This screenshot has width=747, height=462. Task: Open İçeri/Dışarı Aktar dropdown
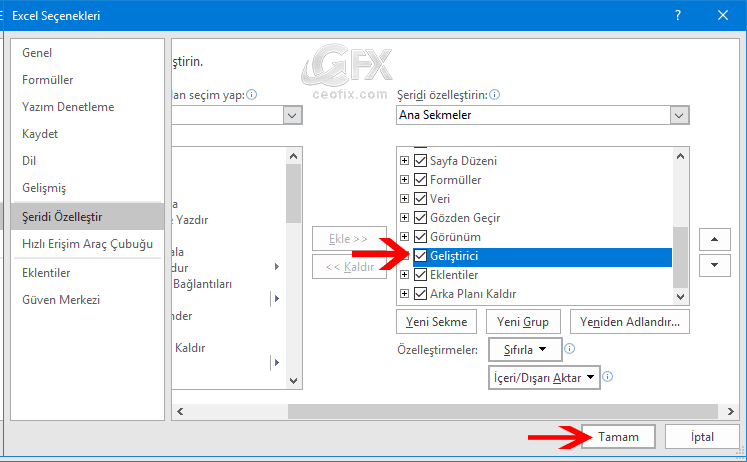pos(544,378)
